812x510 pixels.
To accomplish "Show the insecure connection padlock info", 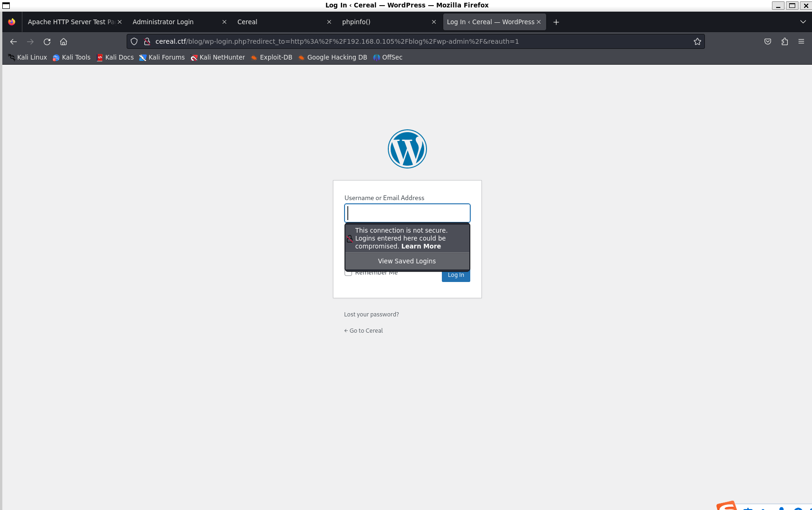I will (x=147, y=41).
